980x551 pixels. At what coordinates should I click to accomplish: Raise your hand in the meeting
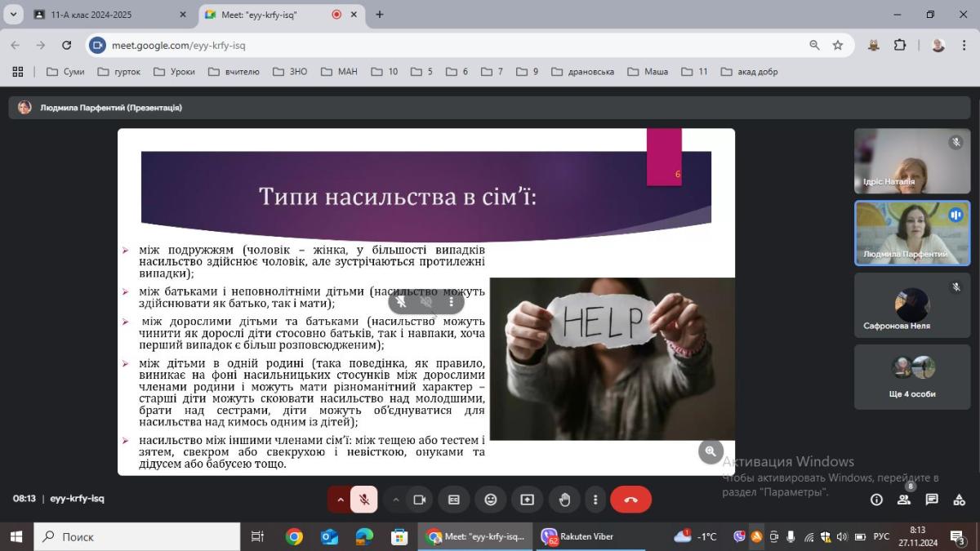pos(563,500)
